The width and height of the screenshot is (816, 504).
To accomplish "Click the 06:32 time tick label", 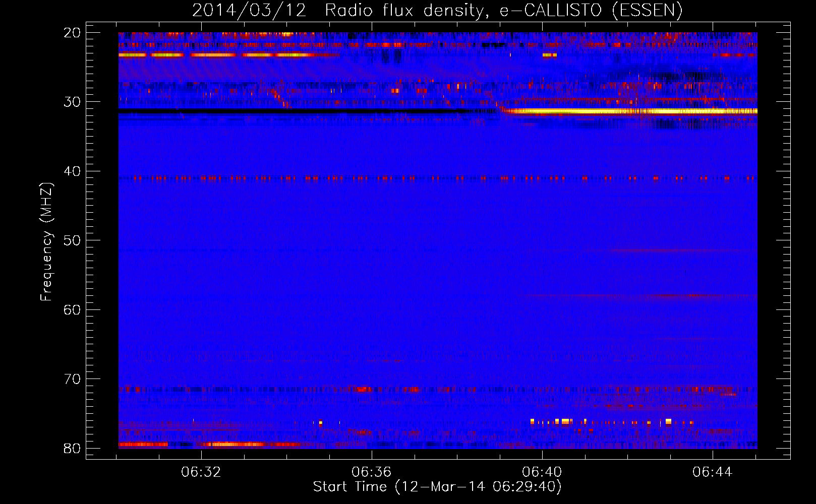I will pyautogui.click(x=201, y=472).
